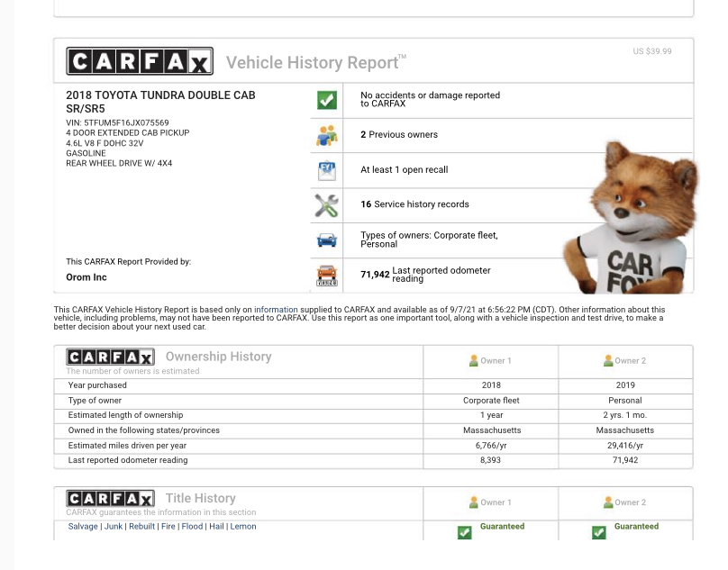Click the CARFAX logo beside Ownership History

coord(111,357)
